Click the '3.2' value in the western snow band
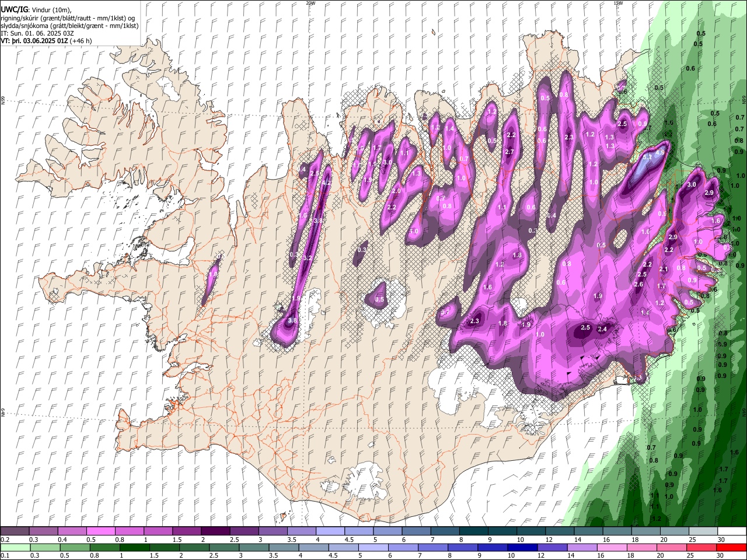The image size is (747, 560). tap(309, 258)
